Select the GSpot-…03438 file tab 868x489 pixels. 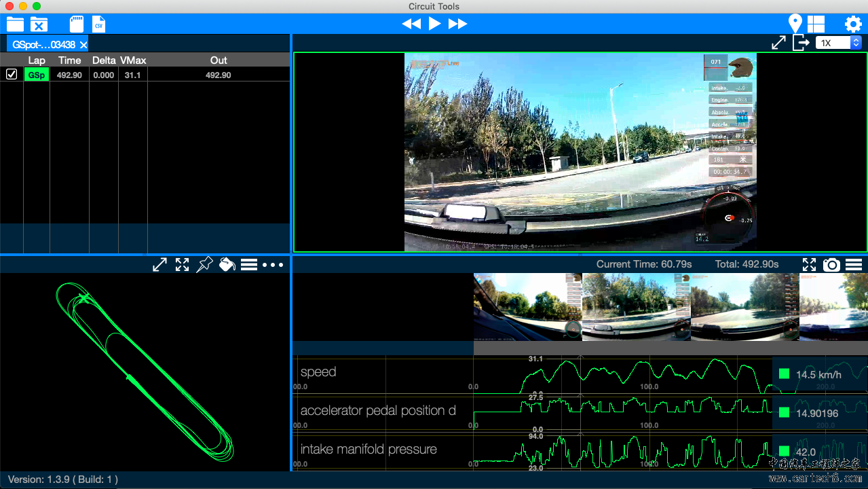coord(44,44)
